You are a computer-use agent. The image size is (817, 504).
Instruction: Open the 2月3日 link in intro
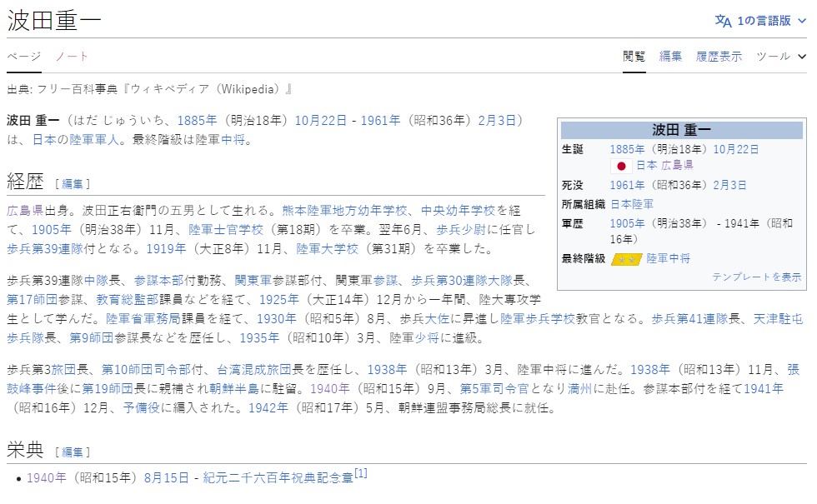coord(497,120)
